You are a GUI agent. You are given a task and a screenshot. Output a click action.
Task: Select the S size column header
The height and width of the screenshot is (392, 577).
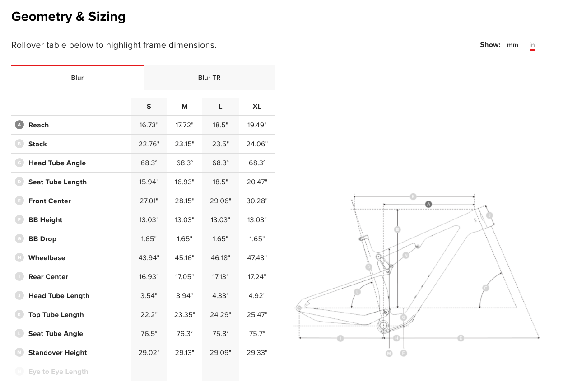pyautogui.click(x=149, y=107)
